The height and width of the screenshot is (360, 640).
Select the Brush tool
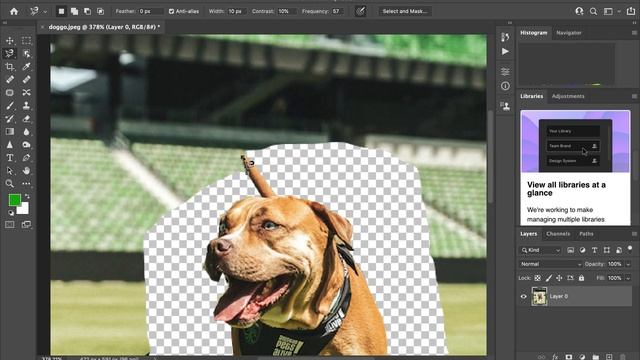(10, 106)
